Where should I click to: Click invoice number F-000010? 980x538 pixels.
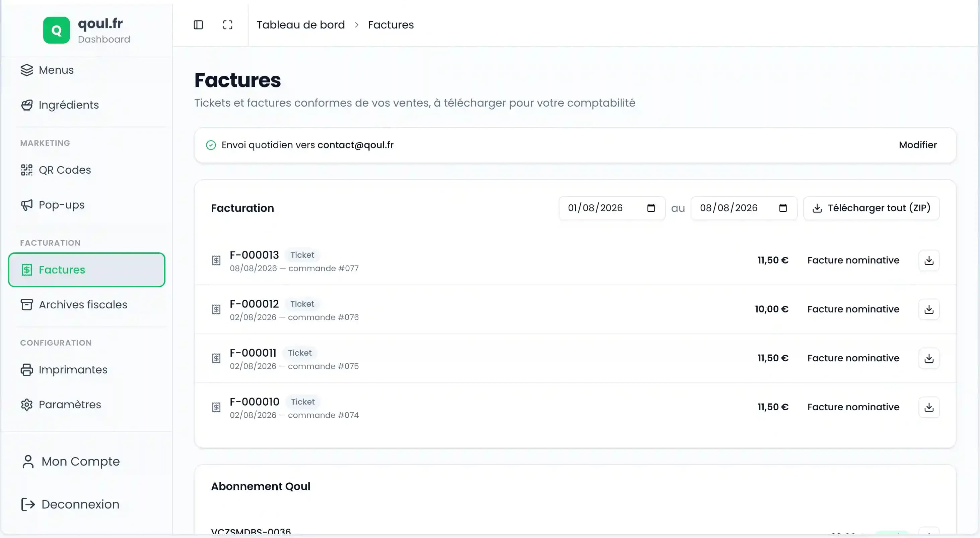pos(255,402)
